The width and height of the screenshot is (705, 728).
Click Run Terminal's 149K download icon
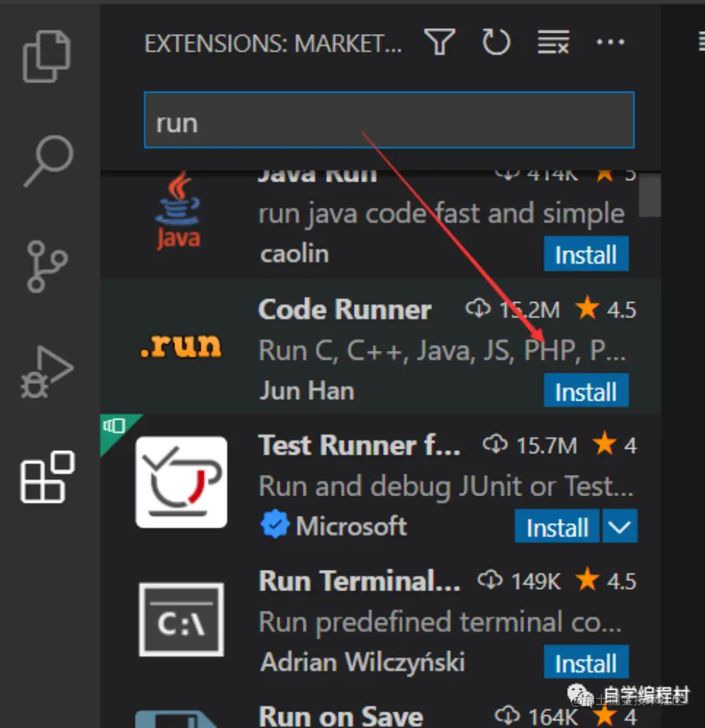point(490,580)
